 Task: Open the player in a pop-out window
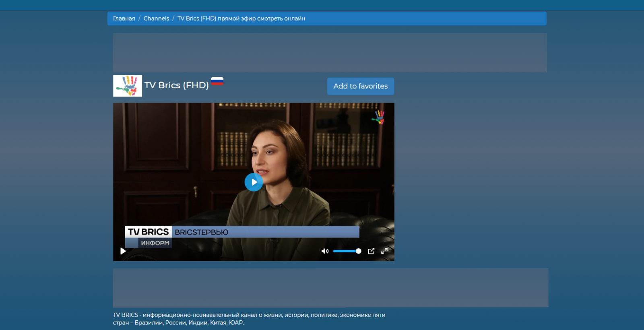[371, 251]
